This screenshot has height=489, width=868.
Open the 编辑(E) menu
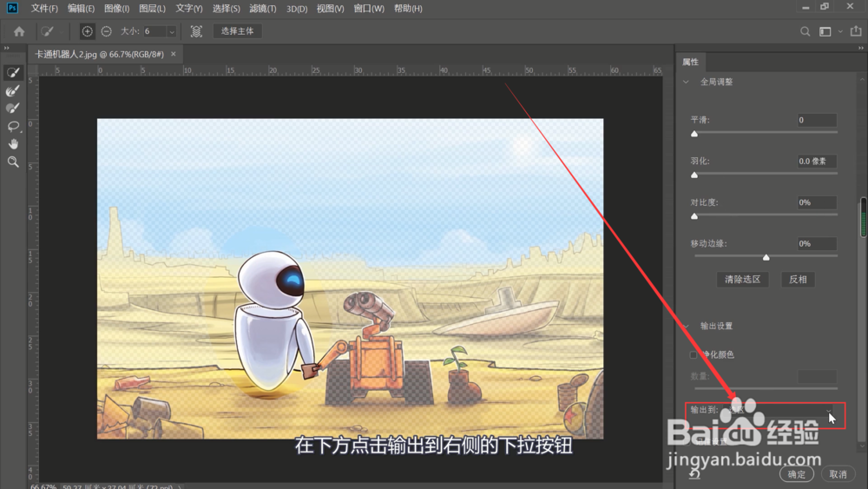(x=81, y=9)
